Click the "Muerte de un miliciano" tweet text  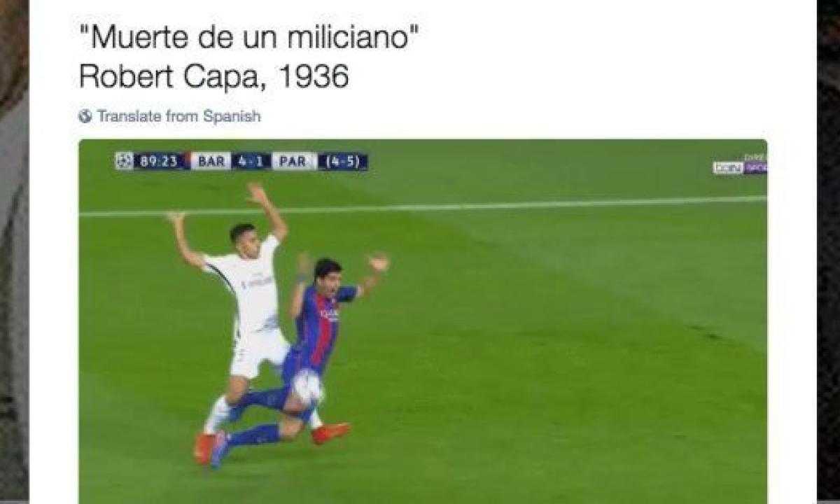(244, 36)
